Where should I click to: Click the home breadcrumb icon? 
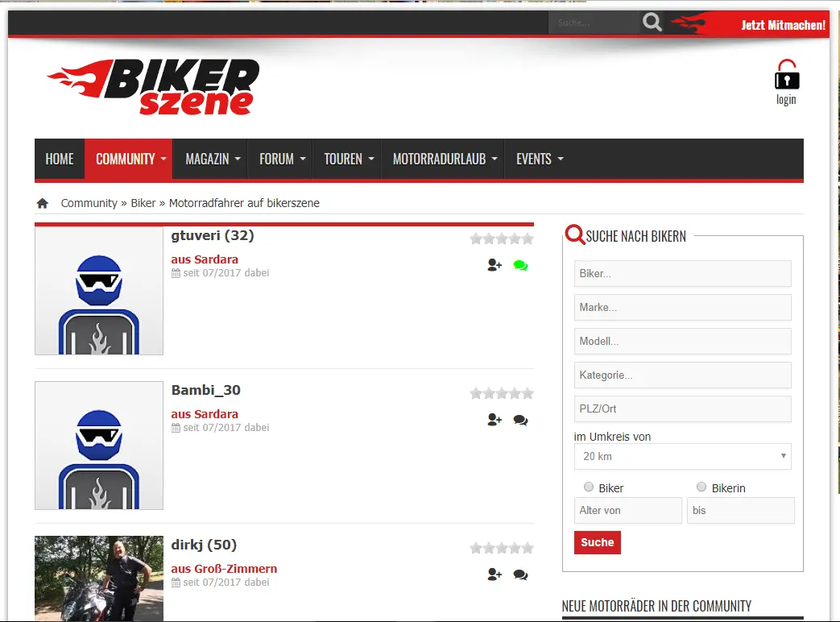click(x=43, y=203)
